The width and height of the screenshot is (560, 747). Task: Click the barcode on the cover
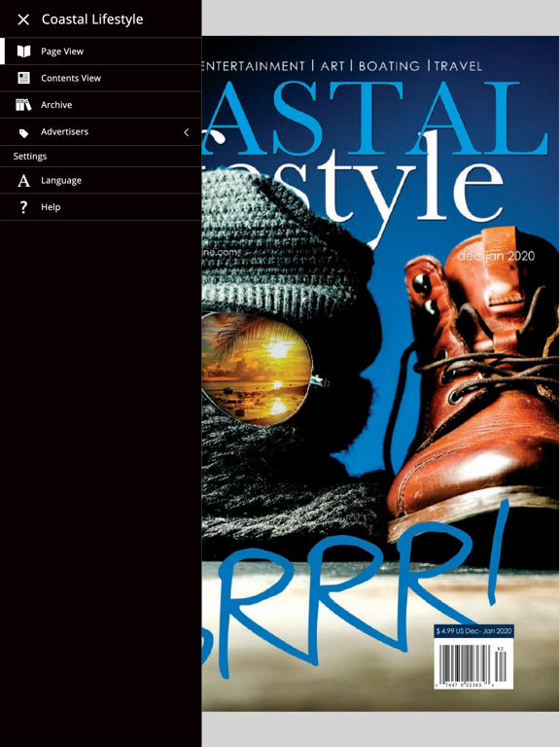point(473,664)
